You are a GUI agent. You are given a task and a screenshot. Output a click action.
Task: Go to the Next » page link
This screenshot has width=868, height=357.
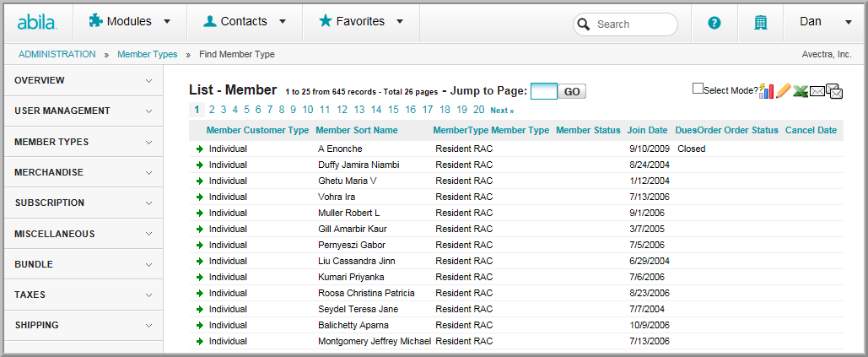click(502, 111)
